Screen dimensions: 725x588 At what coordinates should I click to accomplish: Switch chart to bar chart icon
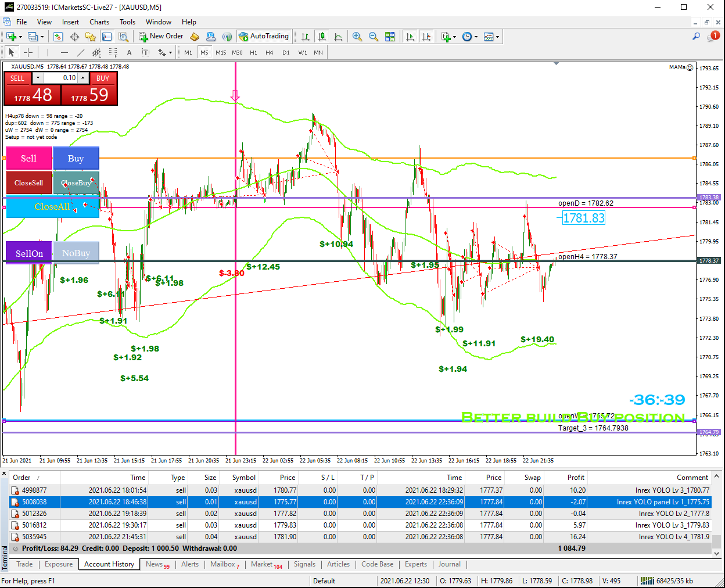coord(306,37)
